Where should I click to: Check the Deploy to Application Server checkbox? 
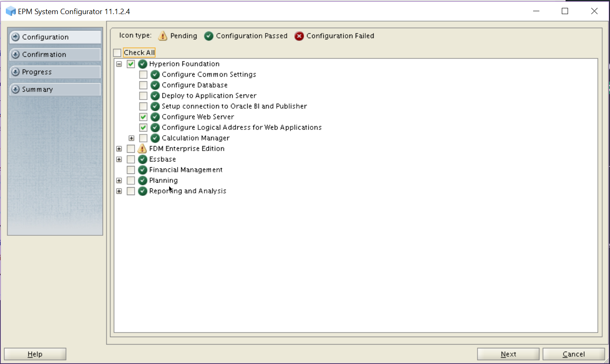pos(143,96)
